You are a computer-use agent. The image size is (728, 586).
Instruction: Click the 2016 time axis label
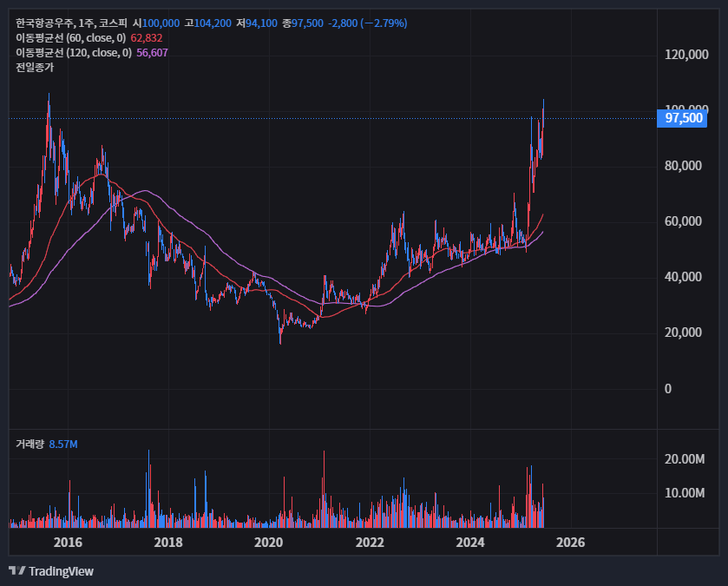coord(68,543)
